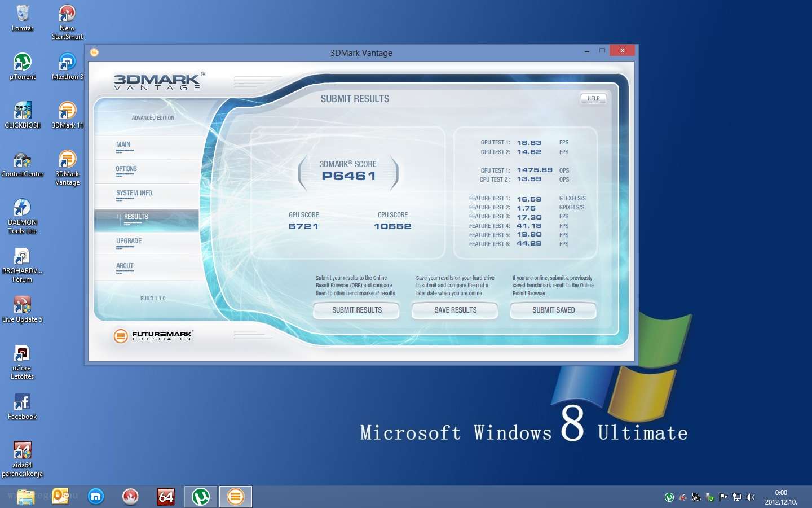Click the GPU TEST 1 value 18.83

pyautogui.click(x=529, y=143)
